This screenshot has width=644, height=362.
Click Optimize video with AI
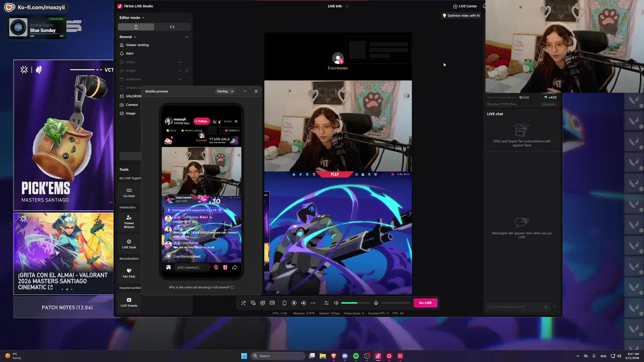coord(461,16)
